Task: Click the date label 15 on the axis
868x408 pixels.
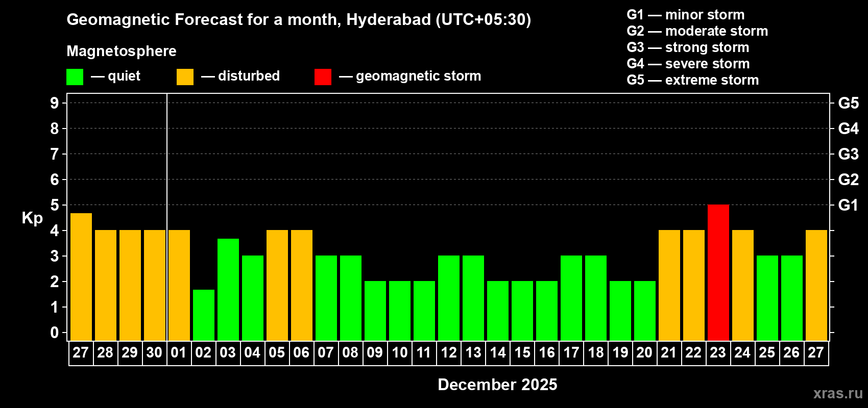Action: [522, 353]
